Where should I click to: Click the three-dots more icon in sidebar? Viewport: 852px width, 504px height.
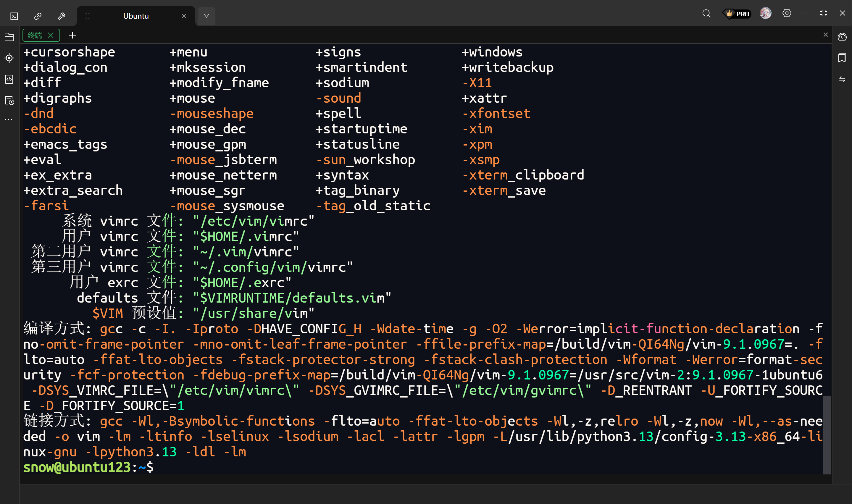pyautogui.click(x=9, y=119)
